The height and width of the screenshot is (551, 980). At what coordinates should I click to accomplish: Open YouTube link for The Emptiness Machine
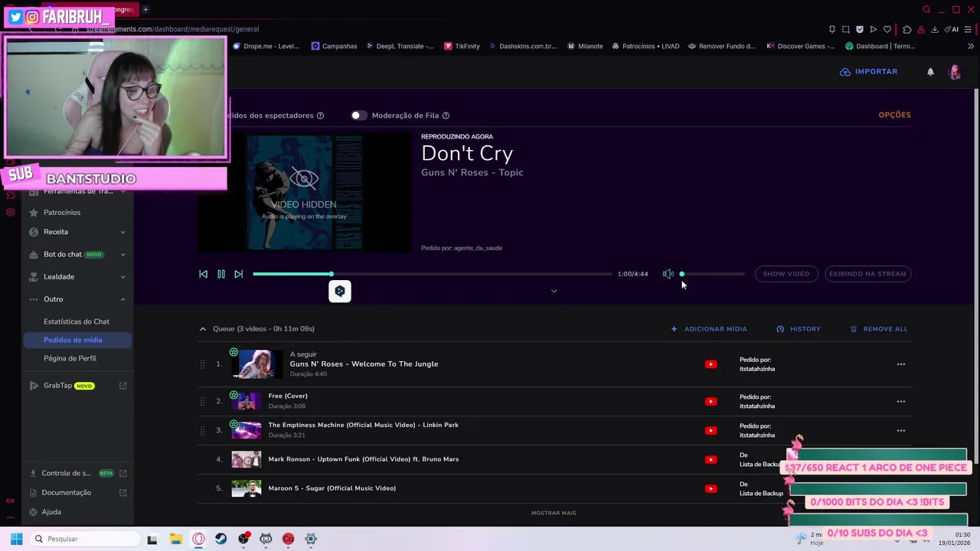[x=710, y=430]
